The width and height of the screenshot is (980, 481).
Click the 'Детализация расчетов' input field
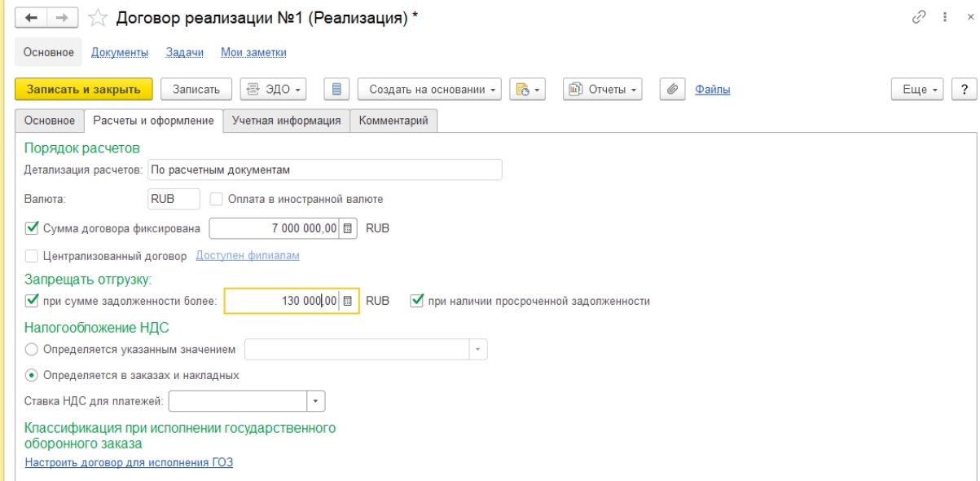click(324, 170)
